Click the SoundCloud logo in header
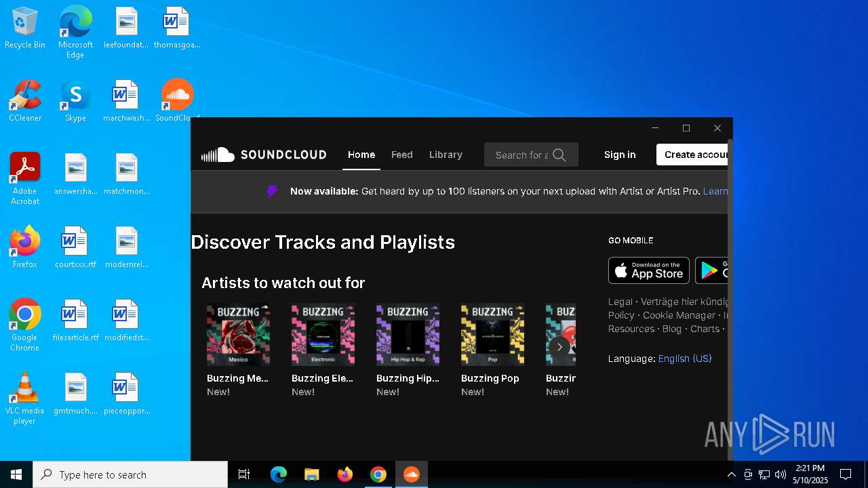Screen dimensions: 868x488 tap(264, 155)
